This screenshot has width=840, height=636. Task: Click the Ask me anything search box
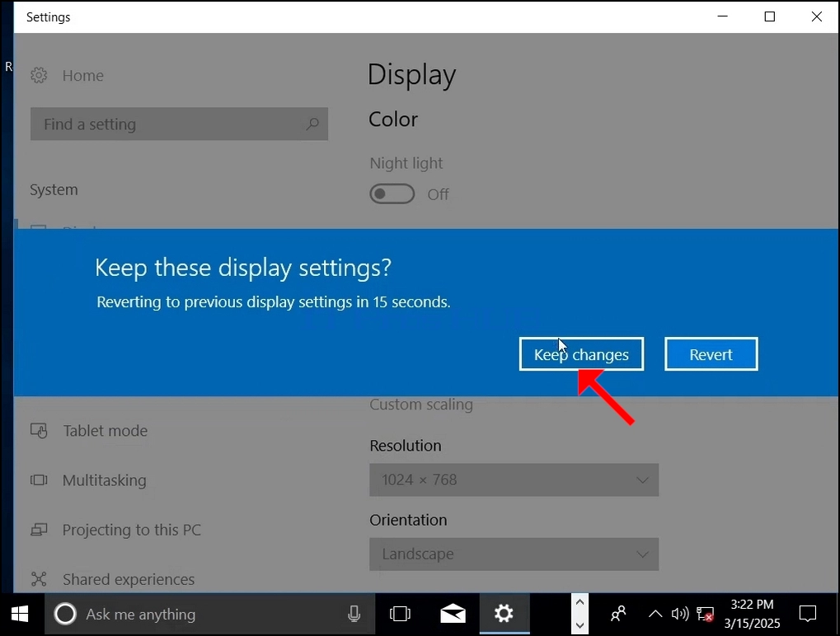click(x=209, y=614)
